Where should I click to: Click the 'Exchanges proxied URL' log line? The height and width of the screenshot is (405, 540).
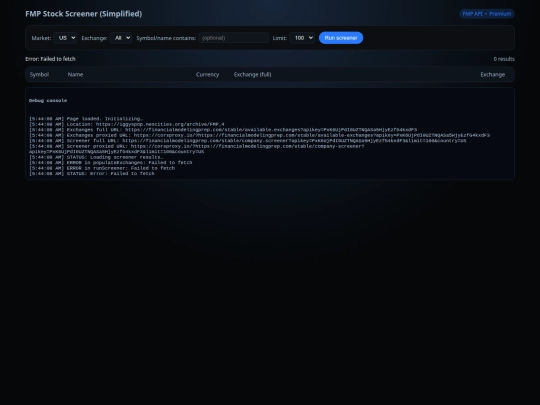(259, 135)
